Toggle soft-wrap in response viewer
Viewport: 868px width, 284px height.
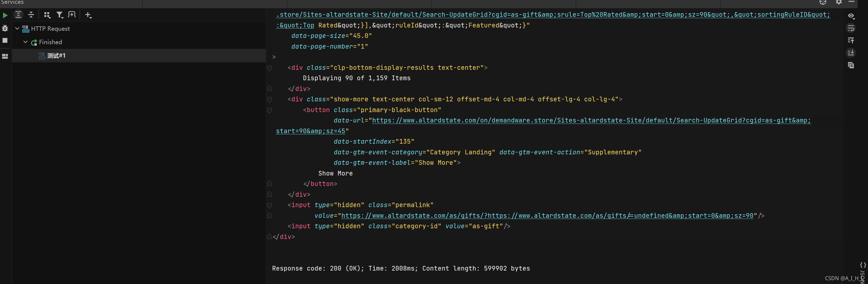851,28
